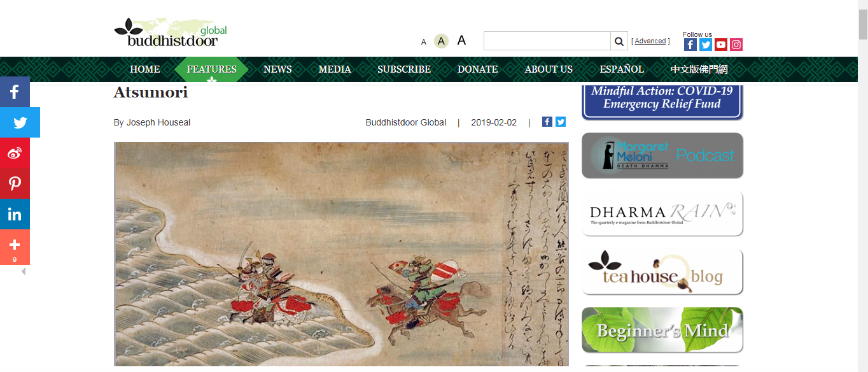Select the largest font size A

pyautogui.click(x=461, y=41)
